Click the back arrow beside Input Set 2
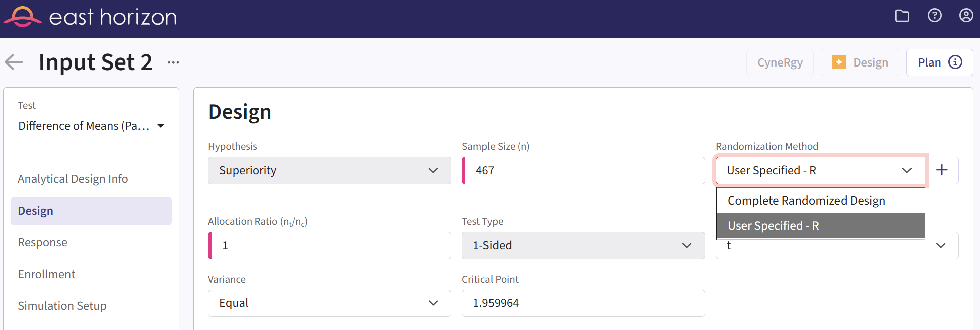 tap(14, 62)
